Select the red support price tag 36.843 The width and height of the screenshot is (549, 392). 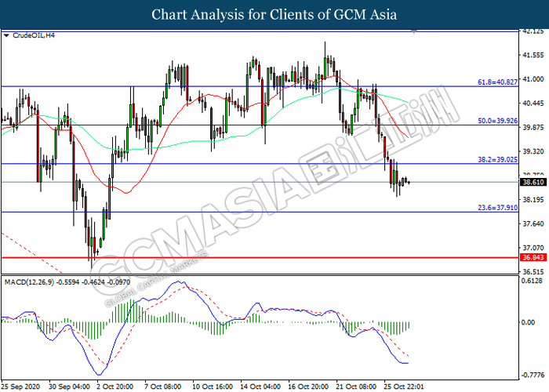tap(533, 258)
